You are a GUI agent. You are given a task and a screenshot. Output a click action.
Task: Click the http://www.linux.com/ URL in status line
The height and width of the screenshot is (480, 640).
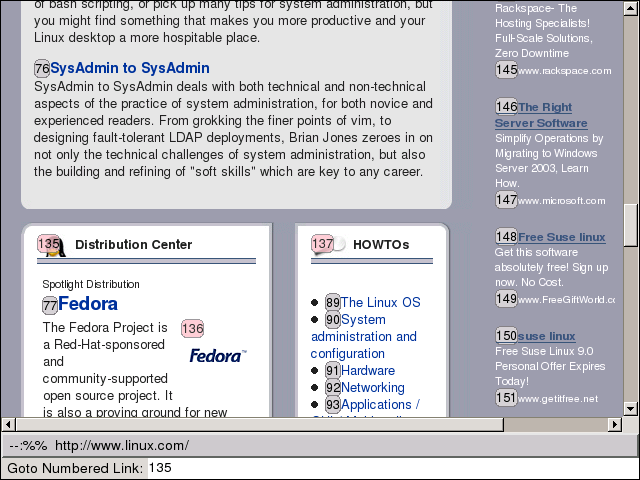pyautogui.click(x=122, y=445)
